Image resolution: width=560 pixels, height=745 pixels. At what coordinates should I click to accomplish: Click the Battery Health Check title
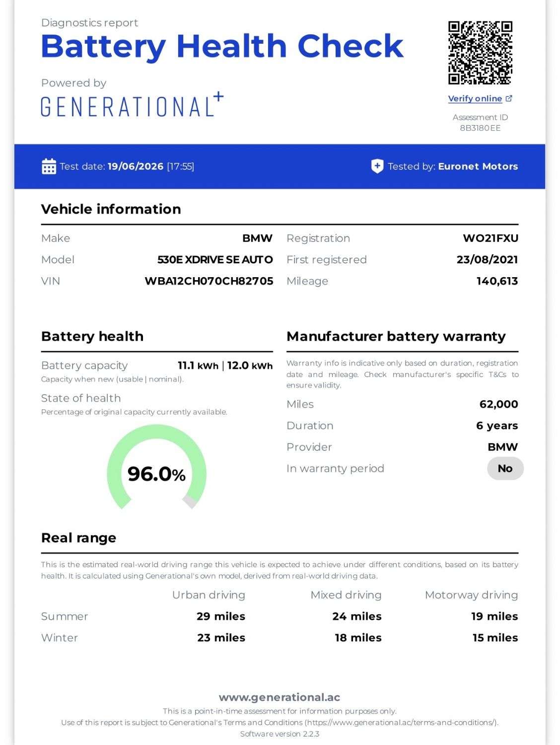[222, 46]
